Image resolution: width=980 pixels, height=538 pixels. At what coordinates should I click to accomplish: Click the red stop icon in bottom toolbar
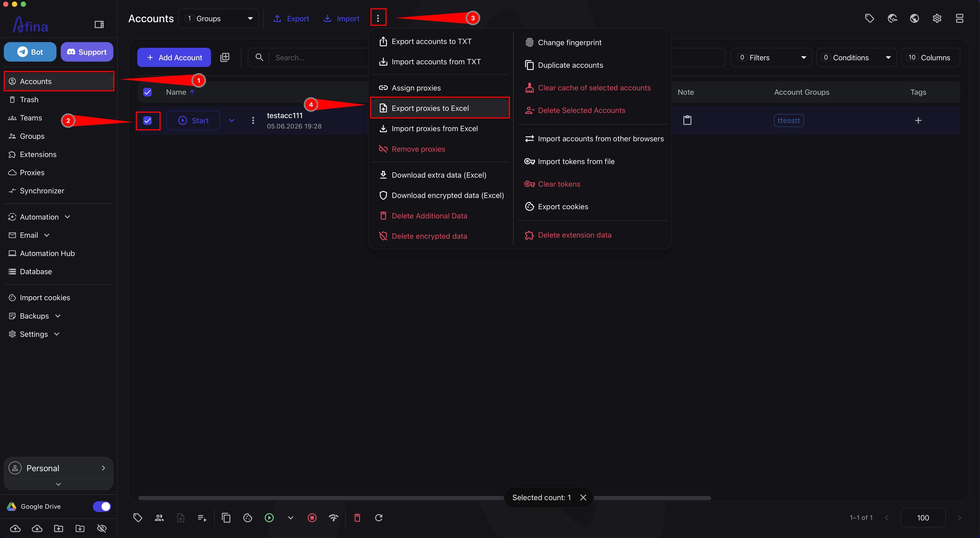click(x=312, y=517)
